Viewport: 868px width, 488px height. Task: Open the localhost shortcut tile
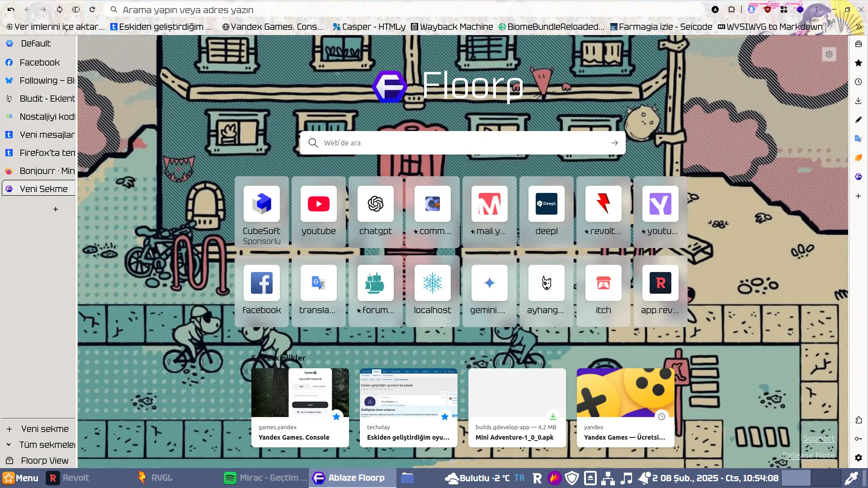[433, 291]
